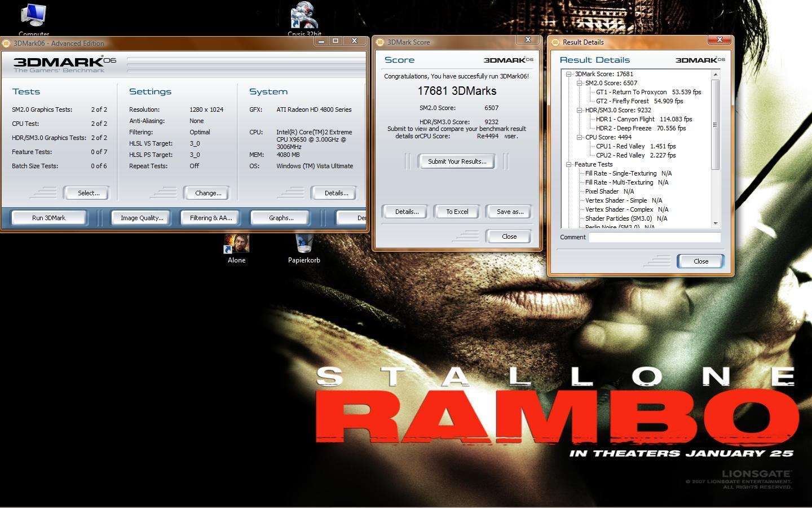Click Save as button in Score window

pyautogui.click(x=510, y=212)
